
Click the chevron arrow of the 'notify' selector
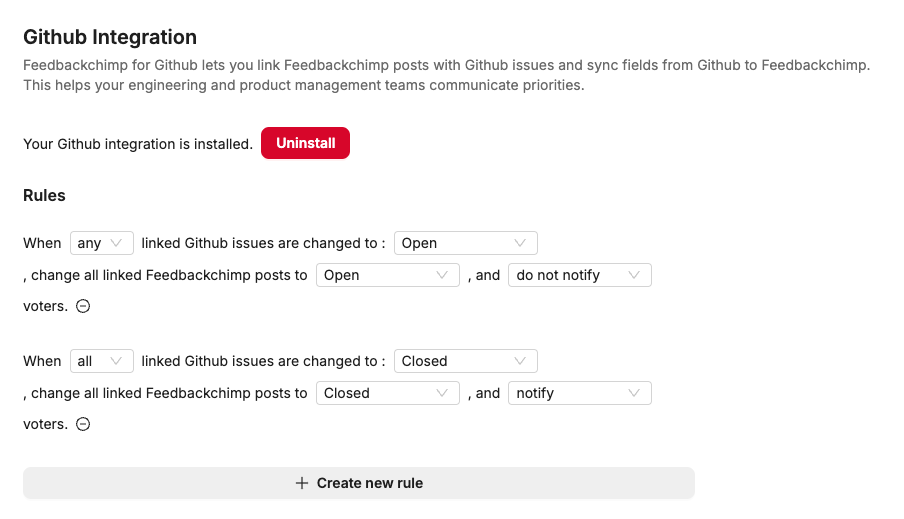634,393
